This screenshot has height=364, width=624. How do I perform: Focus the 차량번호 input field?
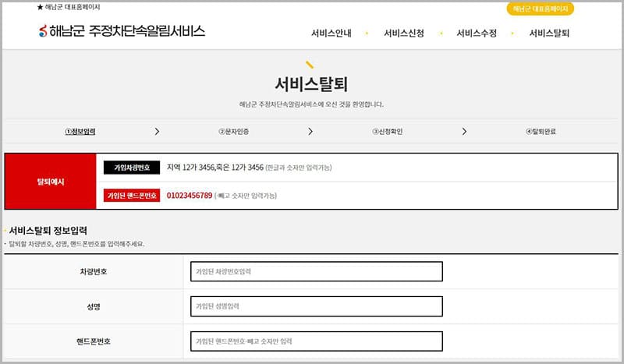pos(316,271)
